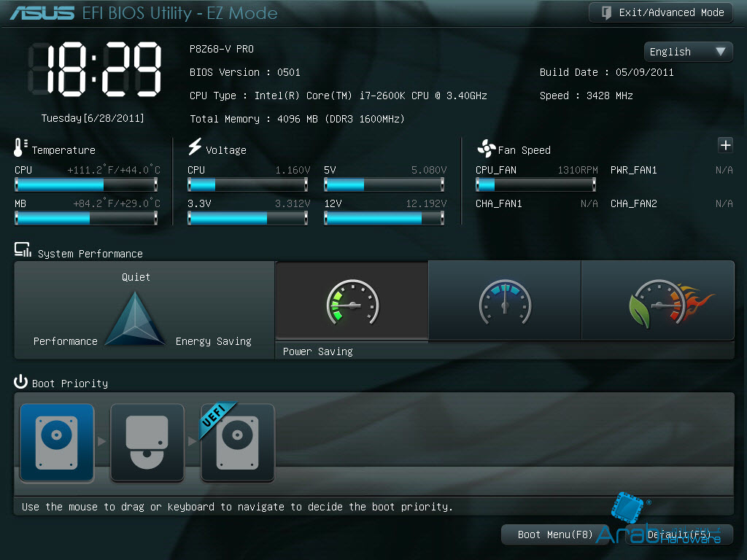Click the MB temperature bar

(x=86, y=218)
